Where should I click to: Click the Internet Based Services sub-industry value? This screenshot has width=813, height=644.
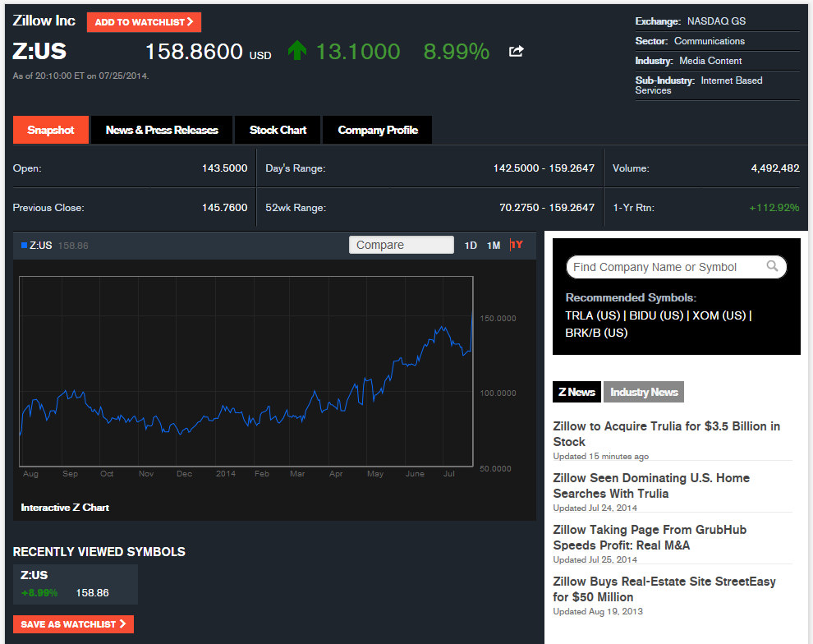pyautogui.click(x=699, y=85)
